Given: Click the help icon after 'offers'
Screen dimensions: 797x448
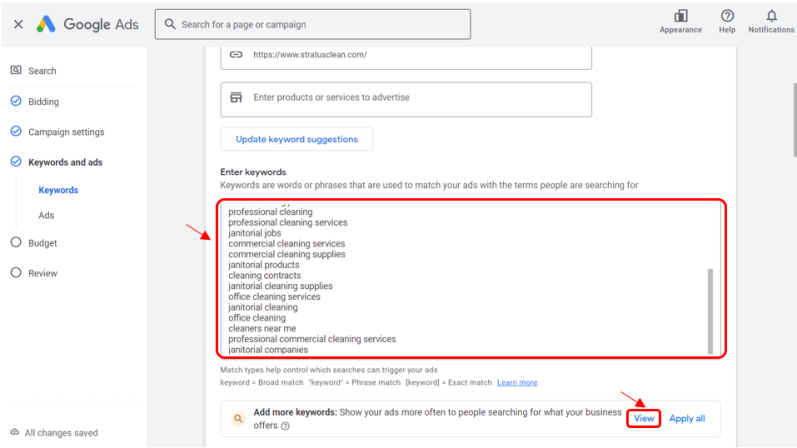Looking at the screenshot, I should pos(285,426).
